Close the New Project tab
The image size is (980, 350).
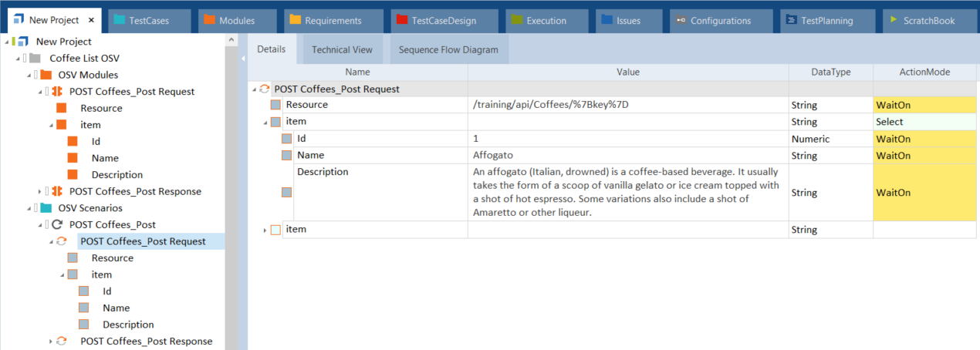(91, 21)
